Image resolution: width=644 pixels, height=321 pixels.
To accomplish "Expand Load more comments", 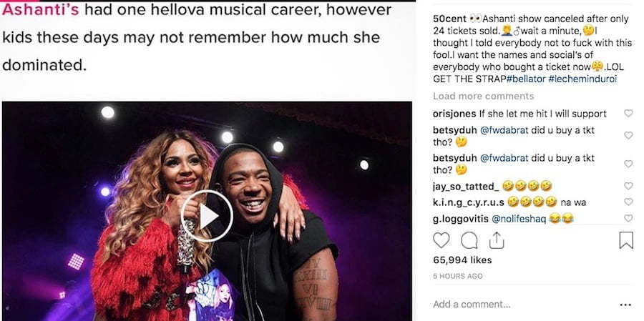I will (484, 96).
